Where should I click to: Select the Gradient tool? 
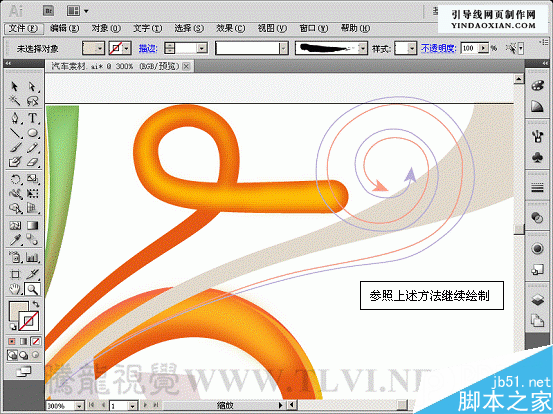[x=32, y=225]
